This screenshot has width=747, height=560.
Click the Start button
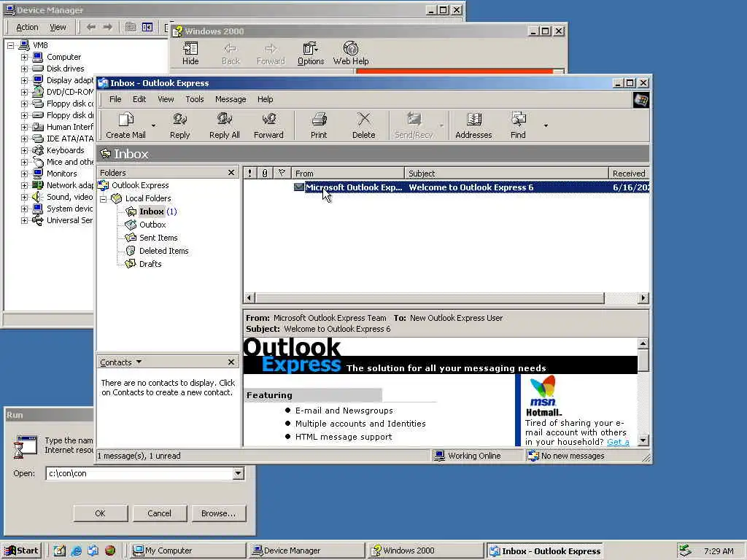pyautogui.click(x=21, y=551)
